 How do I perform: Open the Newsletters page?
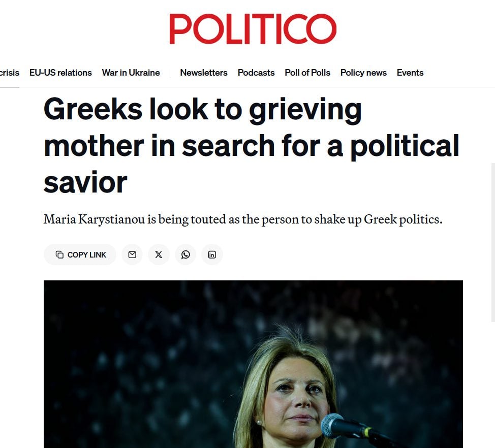pos(203,73)
